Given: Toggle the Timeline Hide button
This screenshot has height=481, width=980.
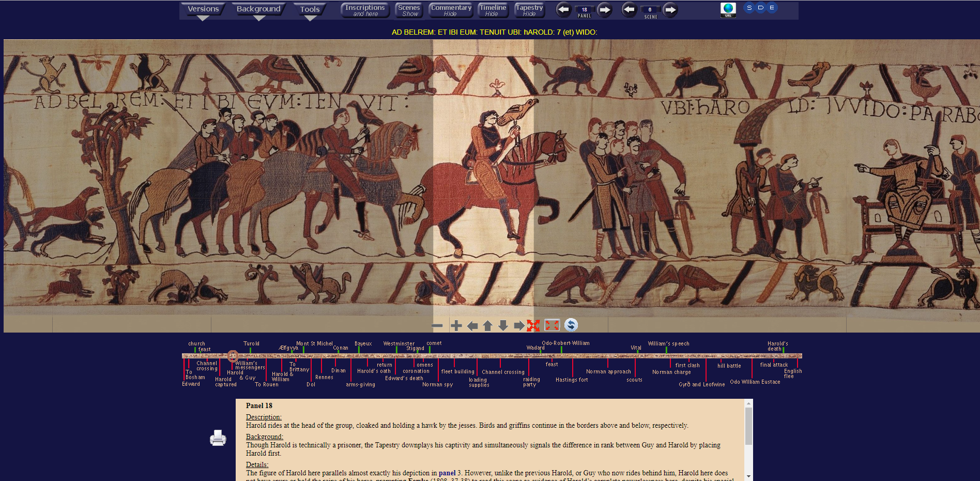Looking at the screenshot, I should 493,10.
